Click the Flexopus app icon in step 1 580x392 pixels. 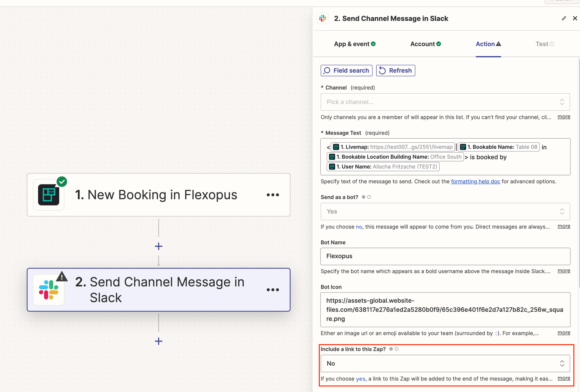point(49,195)
